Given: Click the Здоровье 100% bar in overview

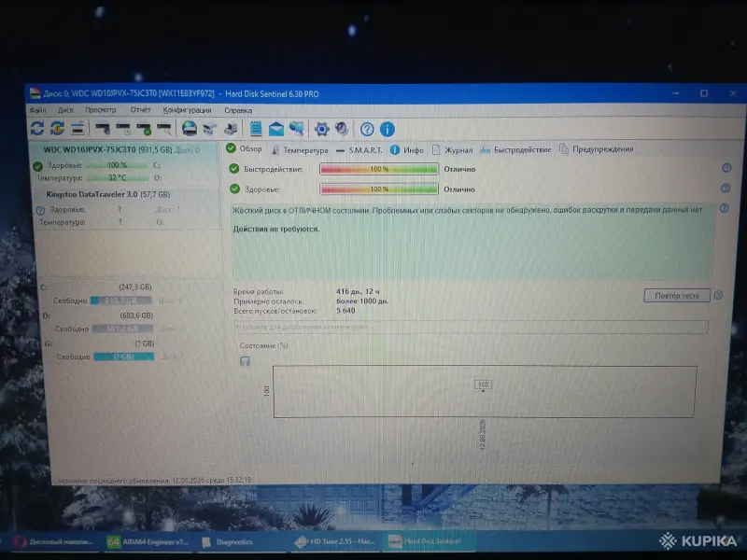Looking at the screenshot, I should (x=379, y=189).
